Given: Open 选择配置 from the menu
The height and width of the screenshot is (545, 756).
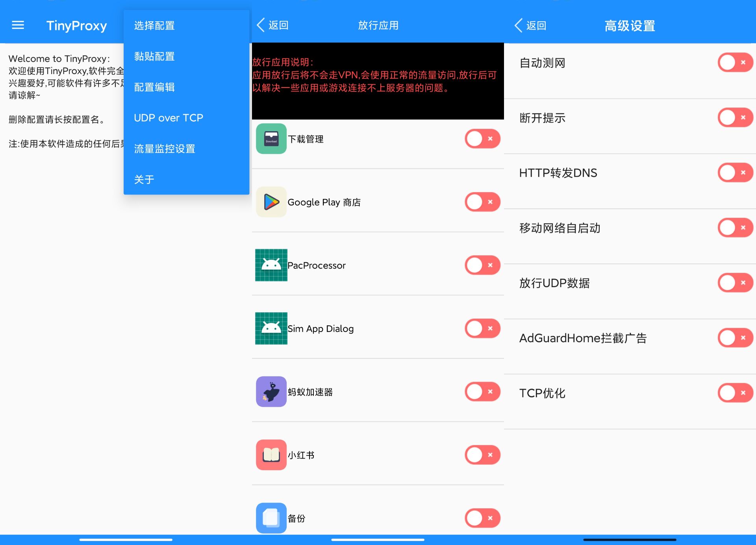Looking at the screenshot, I should tap(154, 26).
